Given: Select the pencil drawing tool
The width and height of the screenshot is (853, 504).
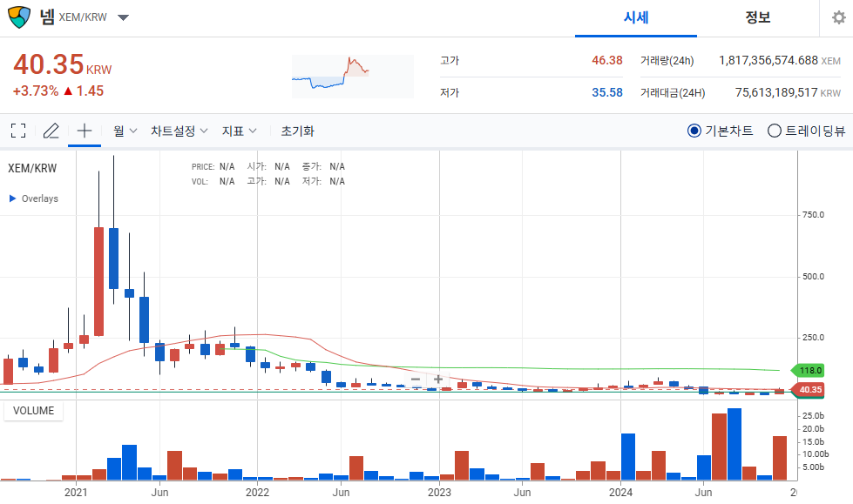Looking at the screenshot, I should point(51,131).
